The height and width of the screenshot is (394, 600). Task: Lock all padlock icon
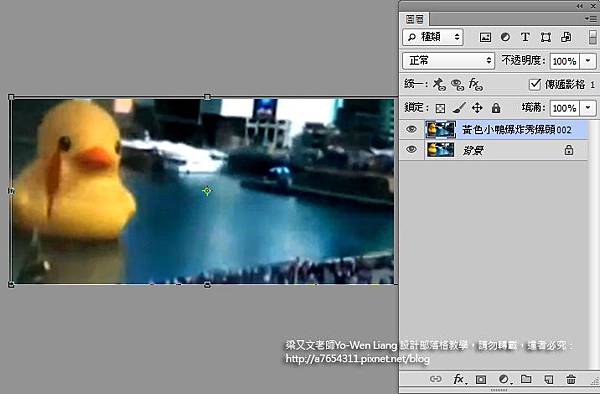[496, 108]
